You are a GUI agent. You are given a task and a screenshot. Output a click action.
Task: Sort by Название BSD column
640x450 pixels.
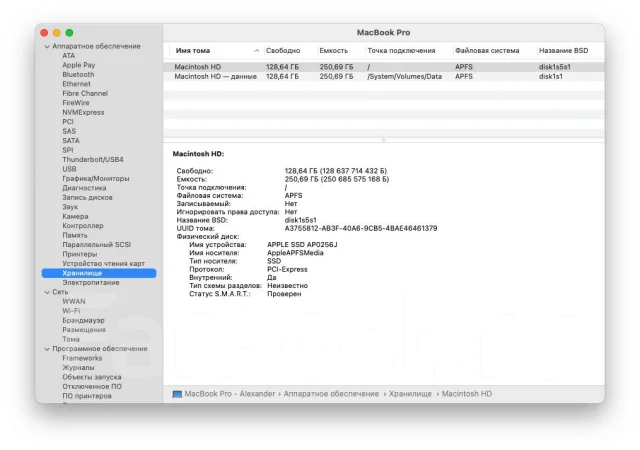click(x=563, y=51)
